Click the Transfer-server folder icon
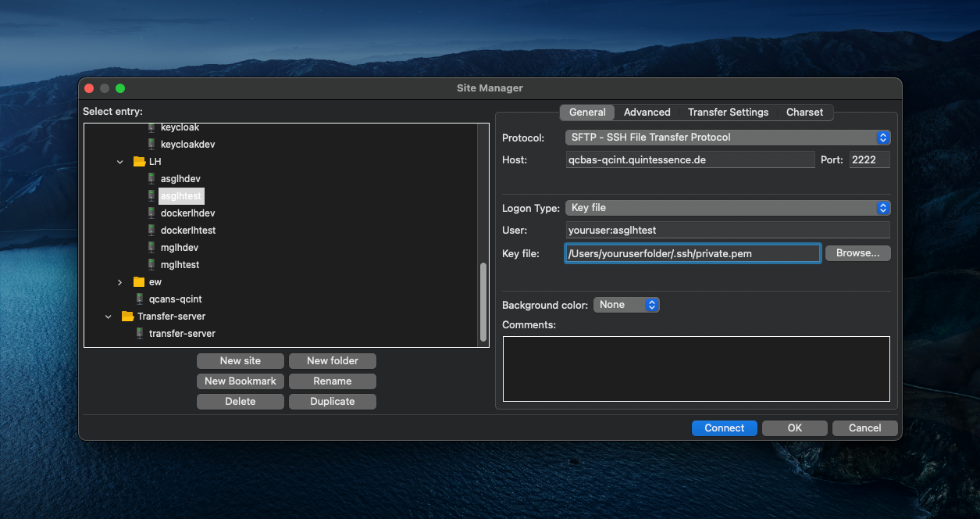The image size is (980, 519). tap(128, 317)
